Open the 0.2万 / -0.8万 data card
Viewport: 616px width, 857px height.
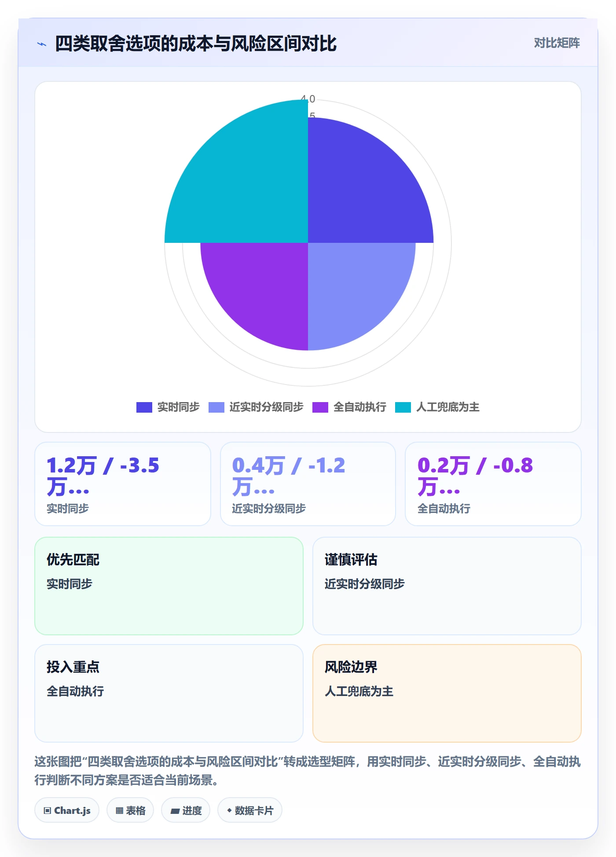point(493,484)
